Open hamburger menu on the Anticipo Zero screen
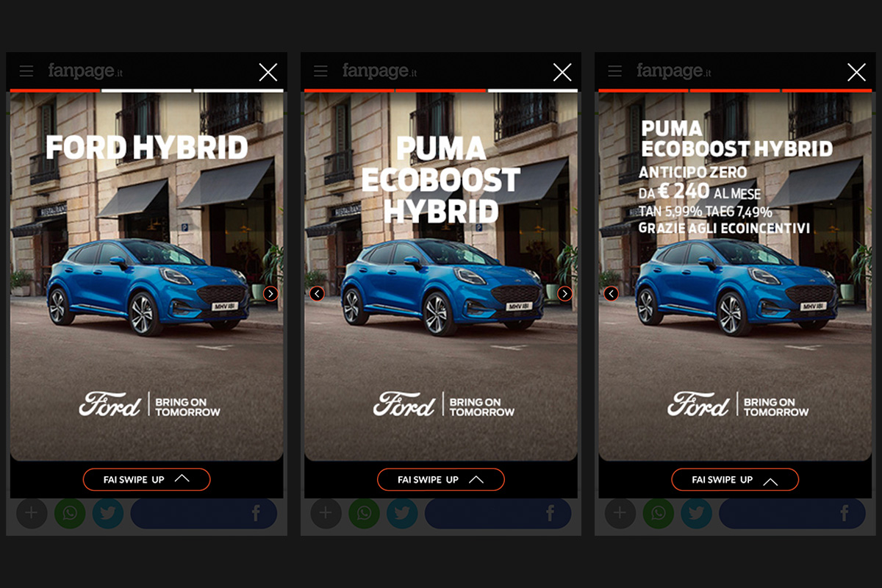Screen dimensions: 882x588 click(x=614, y=71)
